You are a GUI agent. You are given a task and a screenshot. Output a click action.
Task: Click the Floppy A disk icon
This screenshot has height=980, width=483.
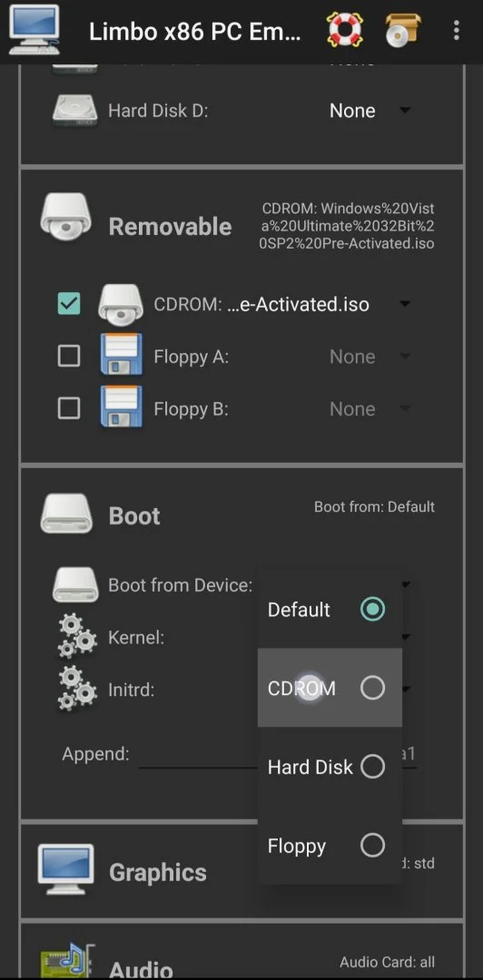[121, 354]
